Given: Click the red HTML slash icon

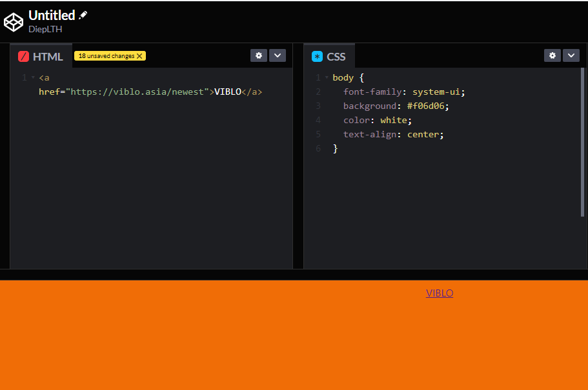Looking at the screenshot, I should pos(24,57).
